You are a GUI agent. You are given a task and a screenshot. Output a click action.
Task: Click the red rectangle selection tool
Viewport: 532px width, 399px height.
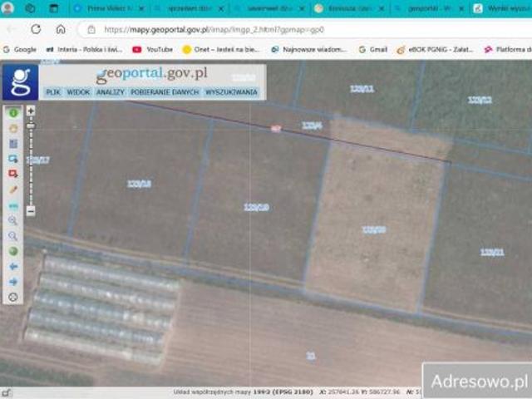point(13,174)
